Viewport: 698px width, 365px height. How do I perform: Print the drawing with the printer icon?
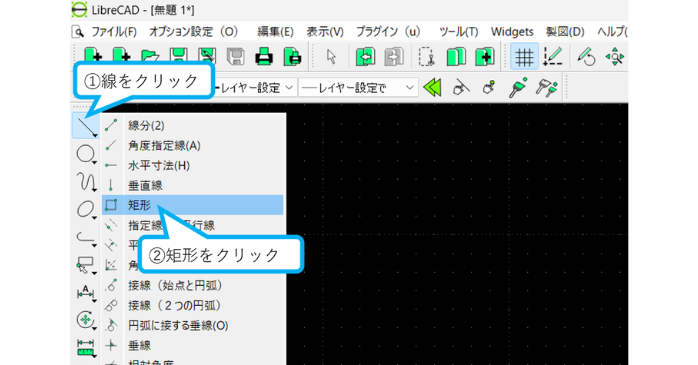click(x=264, y=57)
